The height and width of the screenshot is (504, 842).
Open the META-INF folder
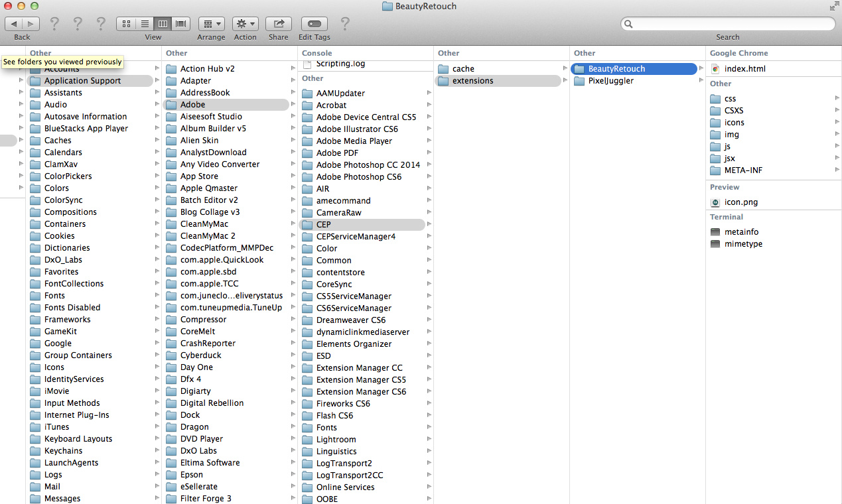click(743, 170)
